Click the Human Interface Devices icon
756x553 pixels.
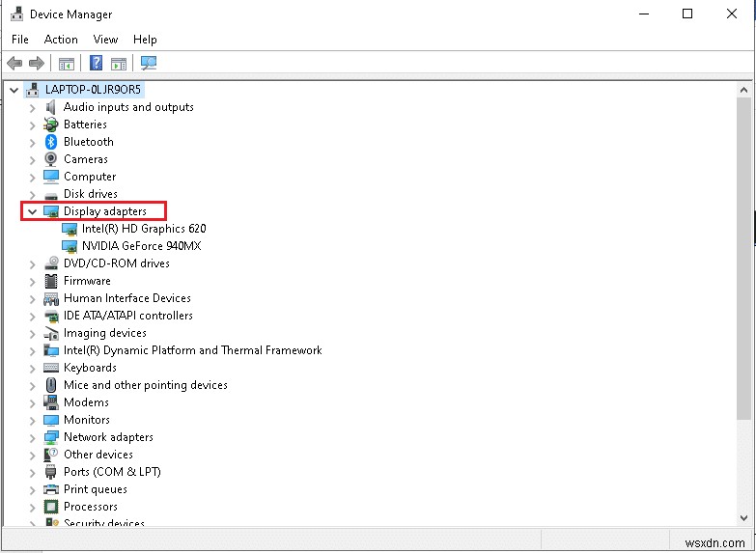tap(50, 298)
